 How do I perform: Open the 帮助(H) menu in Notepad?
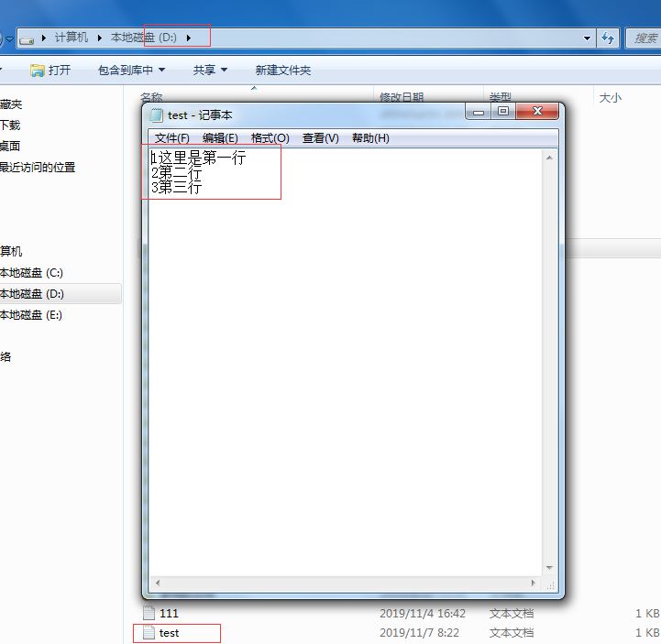[370, 138]
